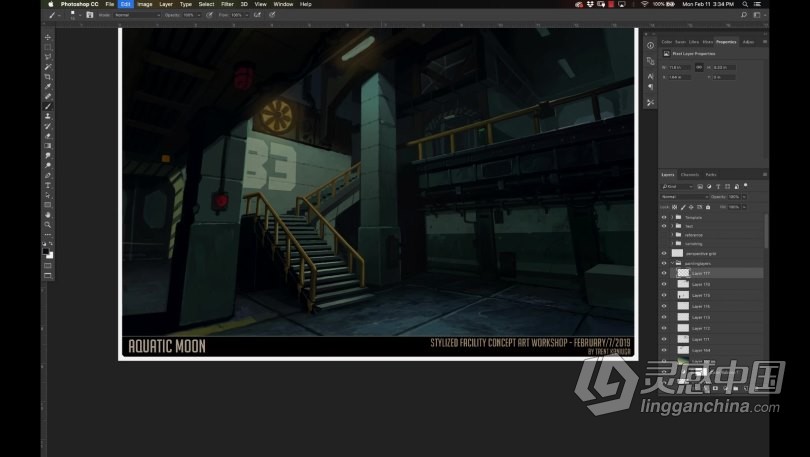Viewport: 810px width, 457px height.
Task: Select the Move tool
Action: tap(48, 37)
